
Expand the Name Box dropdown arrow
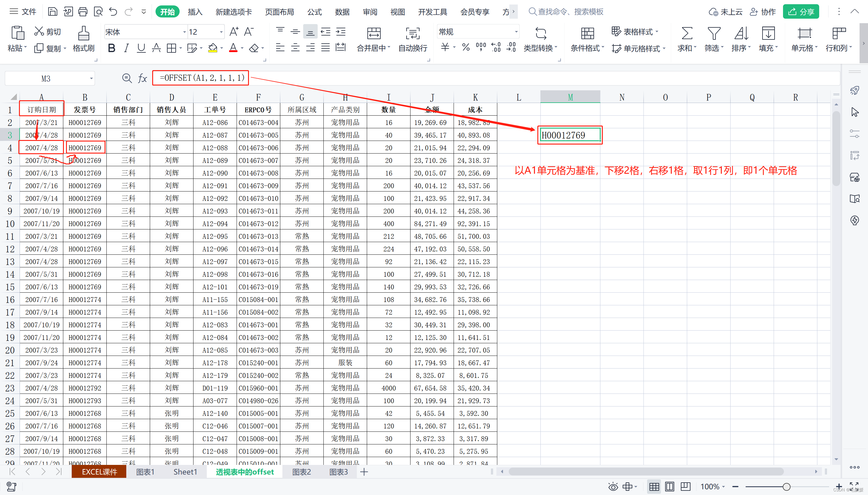click(91, 79)
